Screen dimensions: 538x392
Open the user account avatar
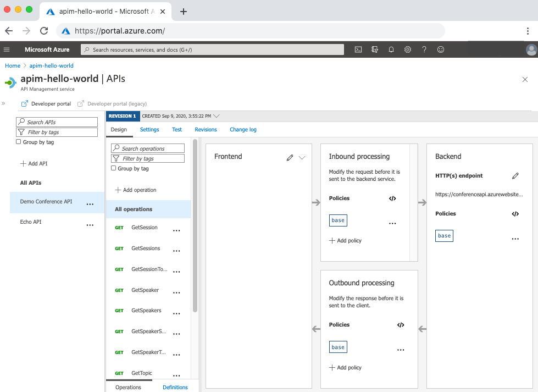531,50
